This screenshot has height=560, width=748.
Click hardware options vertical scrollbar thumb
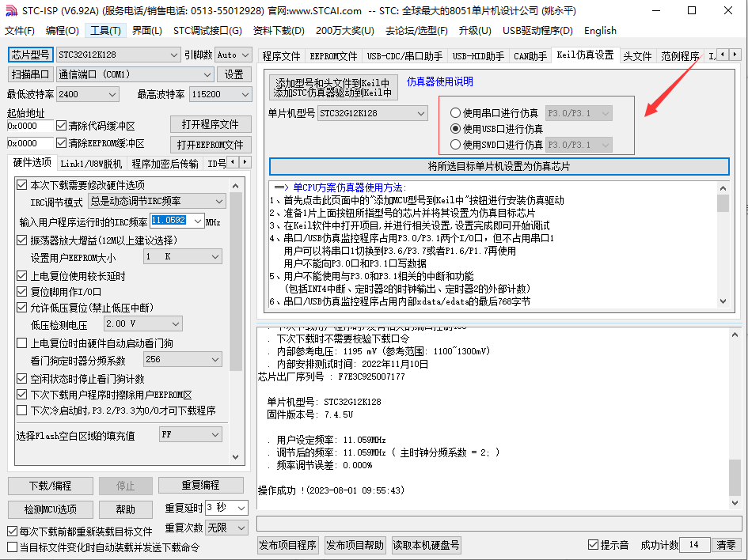tap(236, 282)
